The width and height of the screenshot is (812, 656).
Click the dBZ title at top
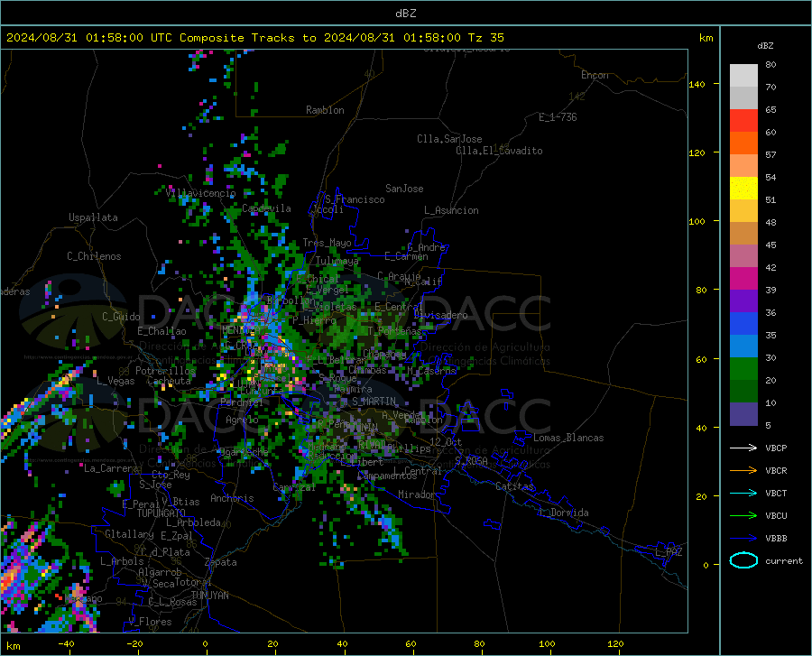405,14
